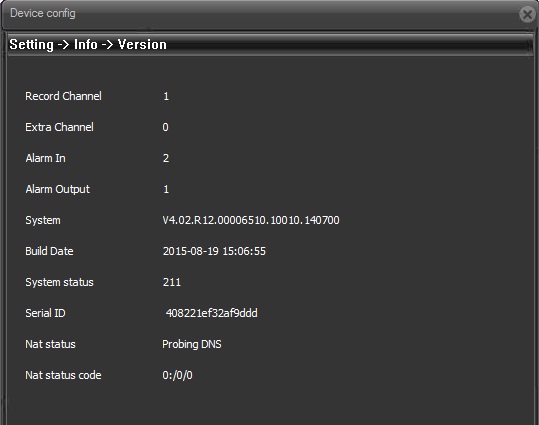
Task: Select the Serial ID value 408221ef32af9ddd
Action: [211, 313]
